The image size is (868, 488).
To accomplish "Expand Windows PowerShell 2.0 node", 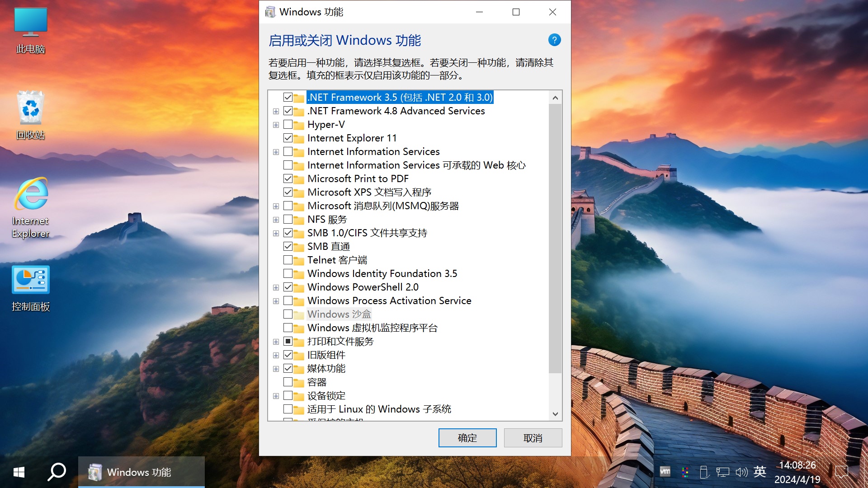I will pos(276,287).
